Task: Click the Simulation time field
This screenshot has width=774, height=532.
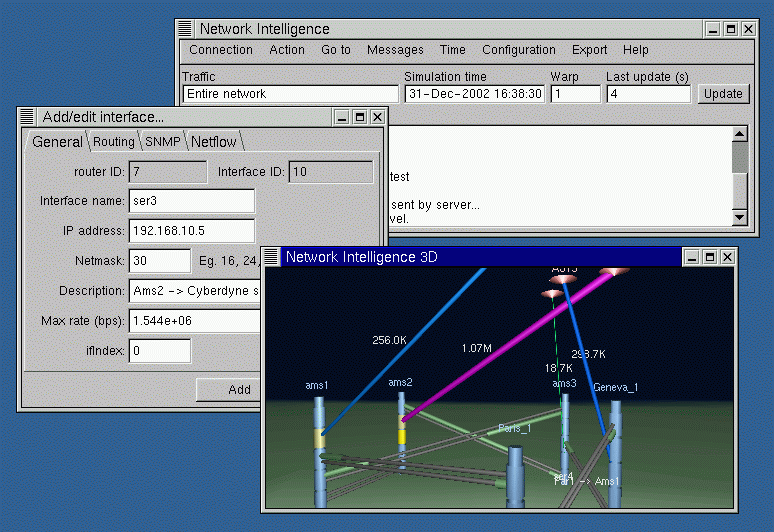Action: coord(474,94)
